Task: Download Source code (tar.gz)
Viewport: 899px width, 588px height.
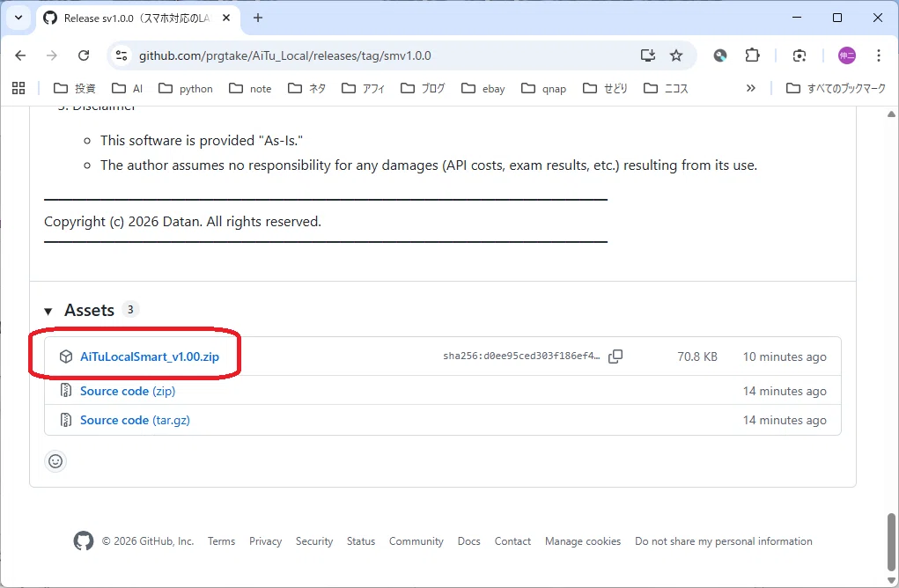Action: (135, 420)
